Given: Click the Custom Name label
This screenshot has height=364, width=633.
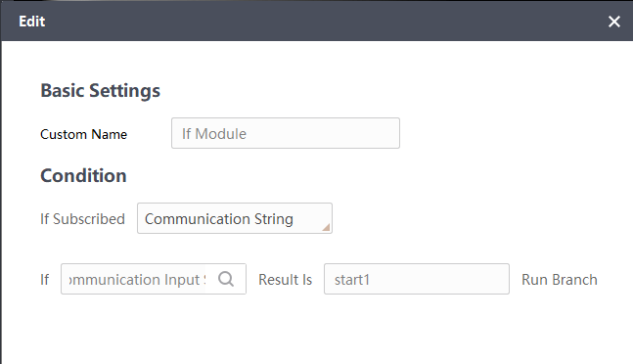Looking at the screenshot, I should [x=83, y=134].
